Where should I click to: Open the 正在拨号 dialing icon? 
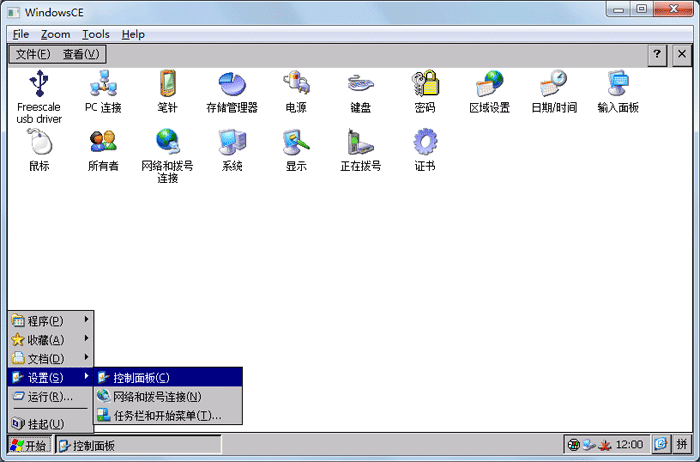[x=360, y=150]
